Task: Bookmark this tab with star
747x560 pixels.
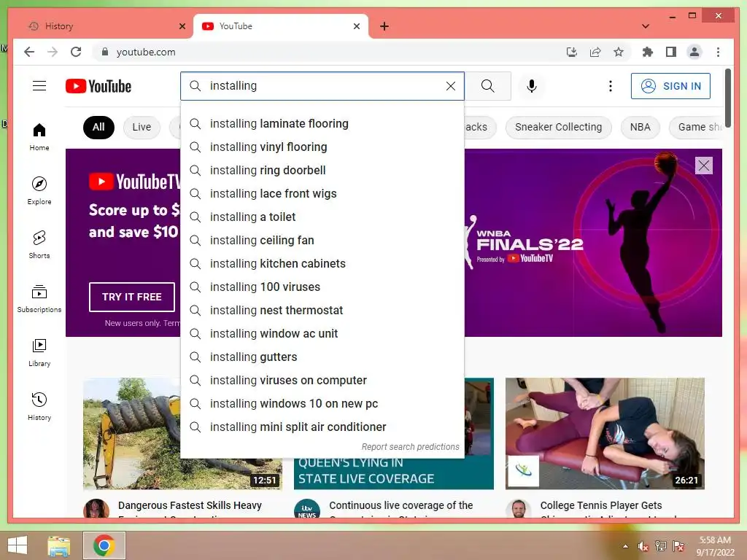Action: [x=619, y=52]
